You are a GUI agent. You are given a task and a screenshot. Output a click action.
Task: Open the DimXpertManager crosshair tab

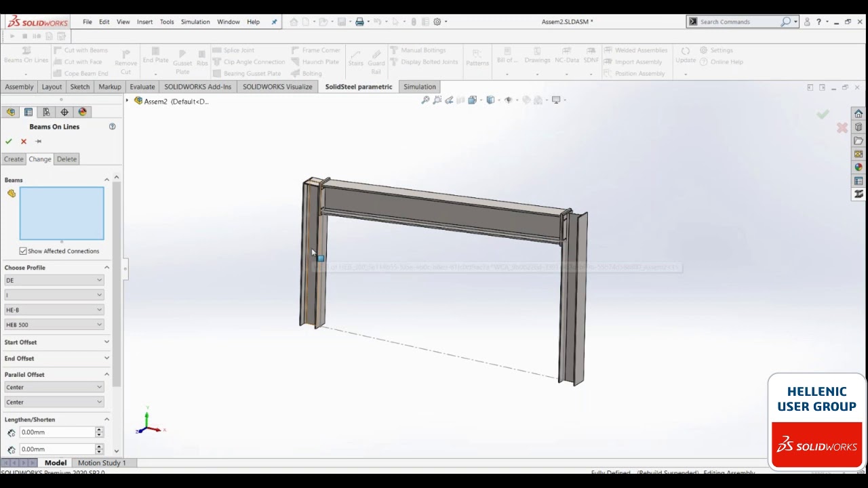(x=64, y=112)
